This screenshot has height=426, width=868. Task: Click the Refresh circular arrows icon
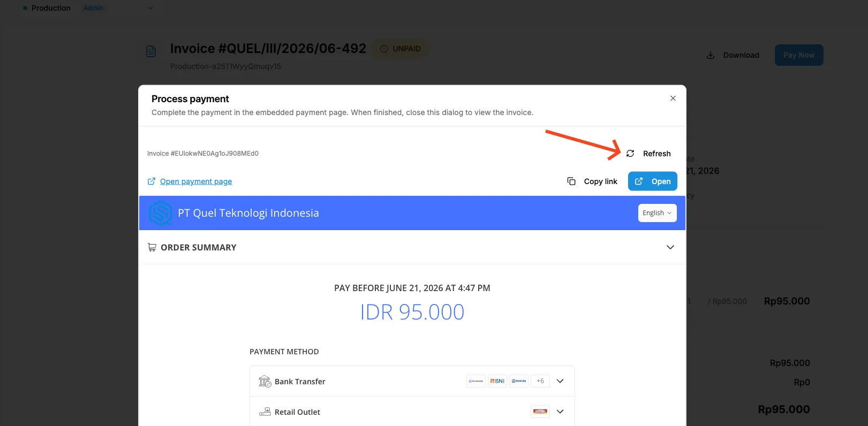click(x=630, y=154)
